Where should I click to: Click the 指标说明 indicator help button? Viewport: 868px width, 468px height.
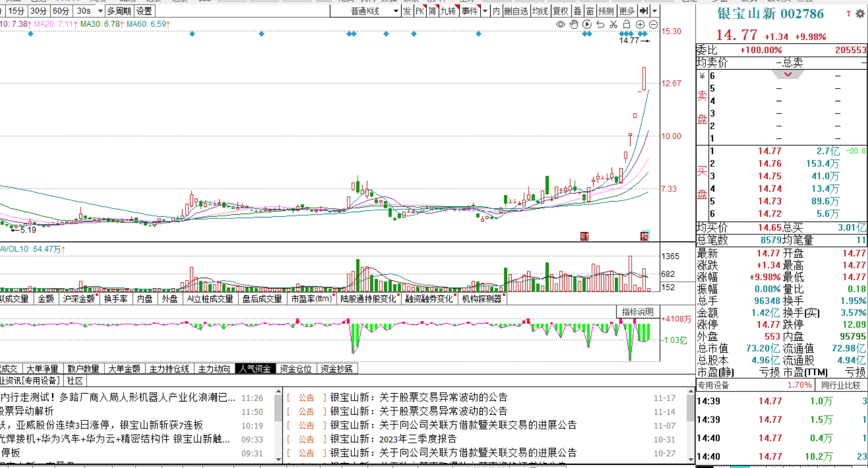tap(637, 312)
